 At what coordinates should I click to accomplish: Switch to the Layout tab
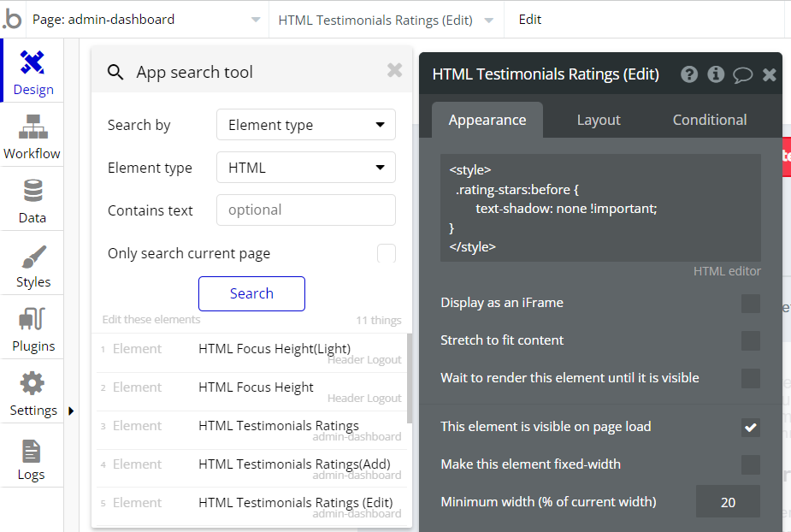[599, 120]
